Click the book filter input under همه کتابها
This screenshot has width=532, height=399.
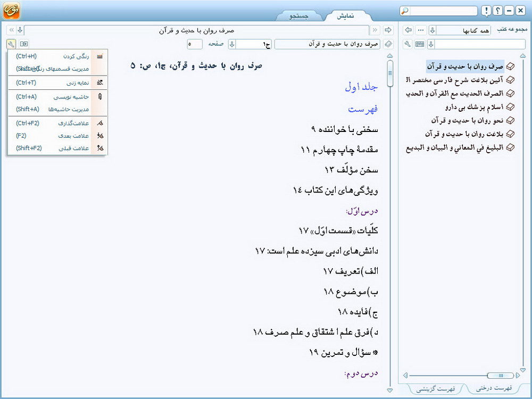[x=480, y=44]
